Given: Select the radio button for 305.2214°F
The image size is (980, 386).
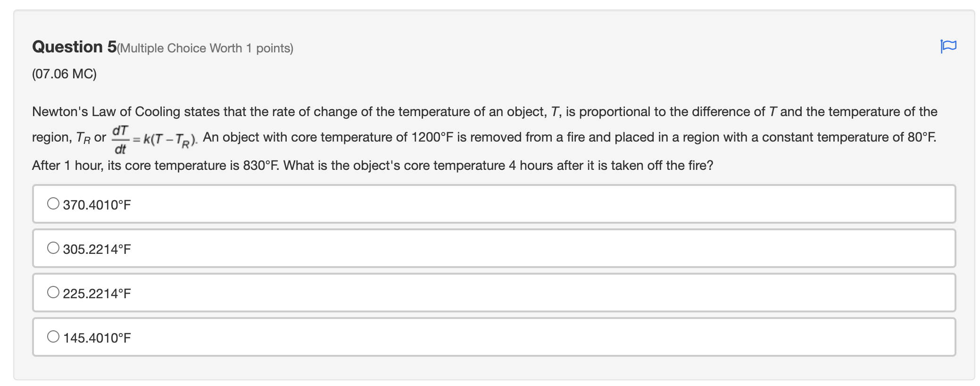Looking at the screenshot, I should (53, 247).
